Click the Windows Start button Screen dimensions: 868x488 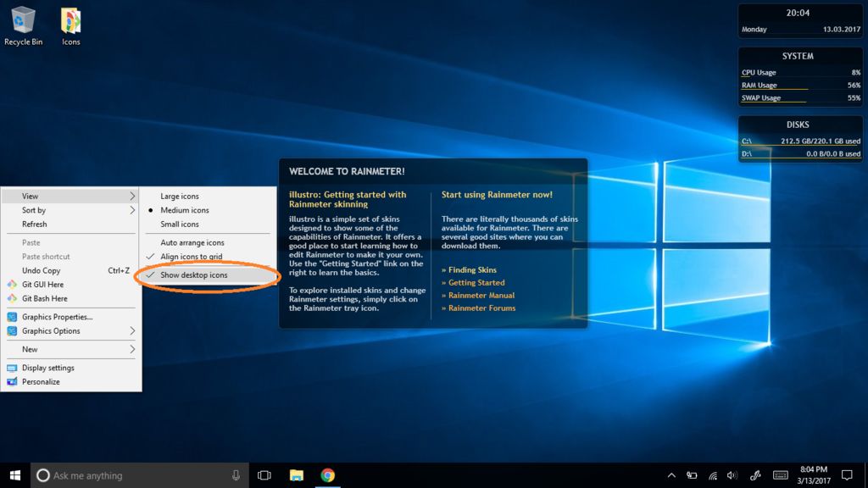15,475
